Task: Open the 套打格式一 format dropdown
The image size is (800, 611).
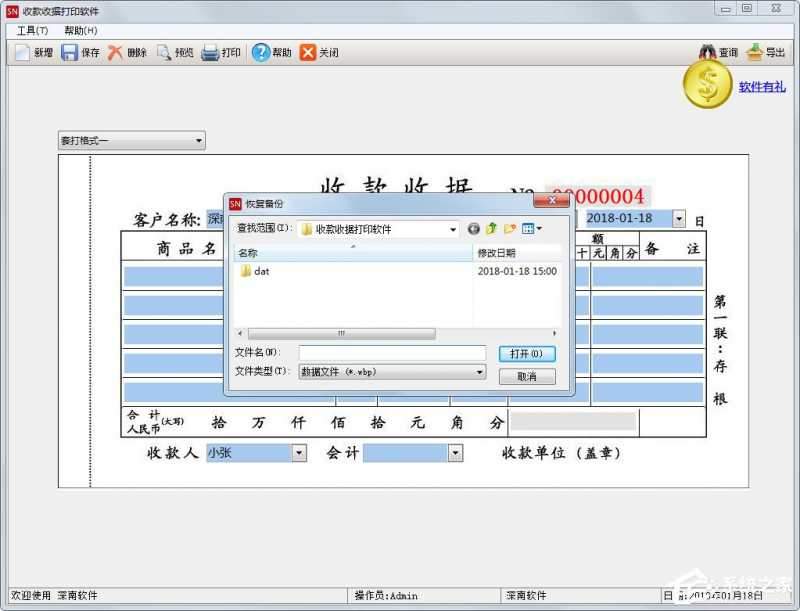Action: pyautogui.click(x=199, y=141)
